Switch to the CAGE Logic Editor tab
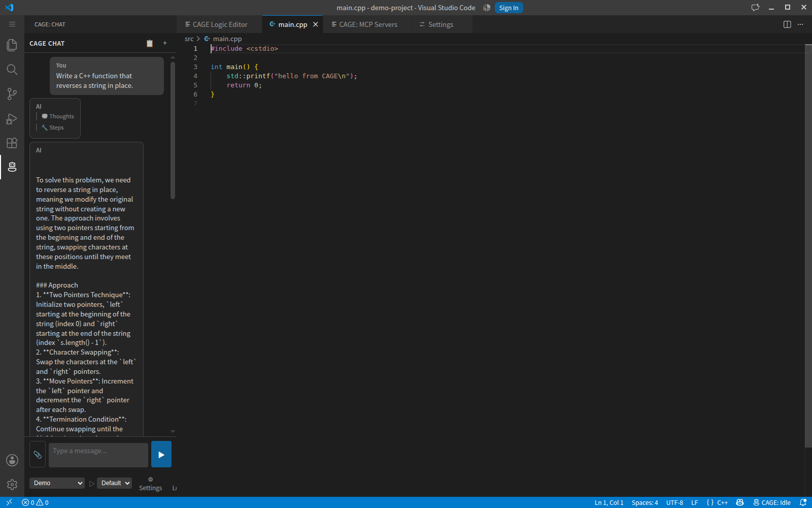Viewport: 812px width, 508px height. (220, 24)
